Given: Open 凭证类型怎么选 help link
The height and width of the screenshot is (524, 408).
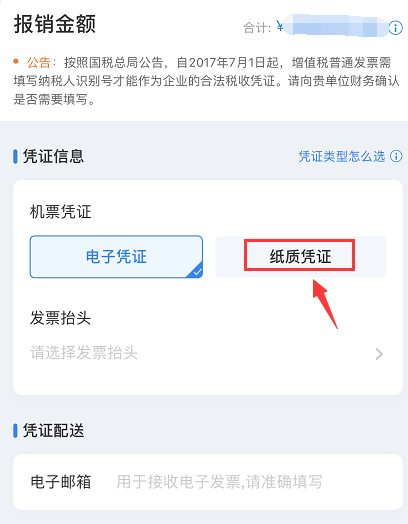Looking at the screenshot, I should [342, 156].
